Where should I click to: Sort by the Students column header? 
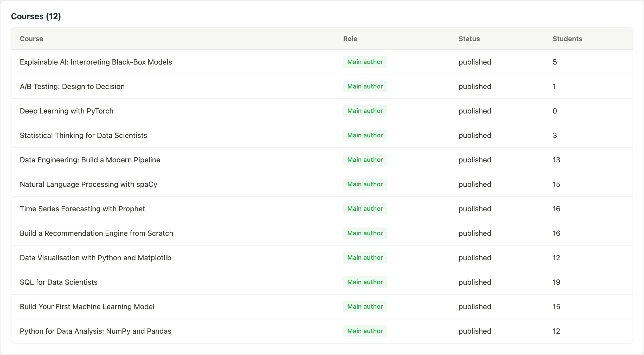[567, 39]
